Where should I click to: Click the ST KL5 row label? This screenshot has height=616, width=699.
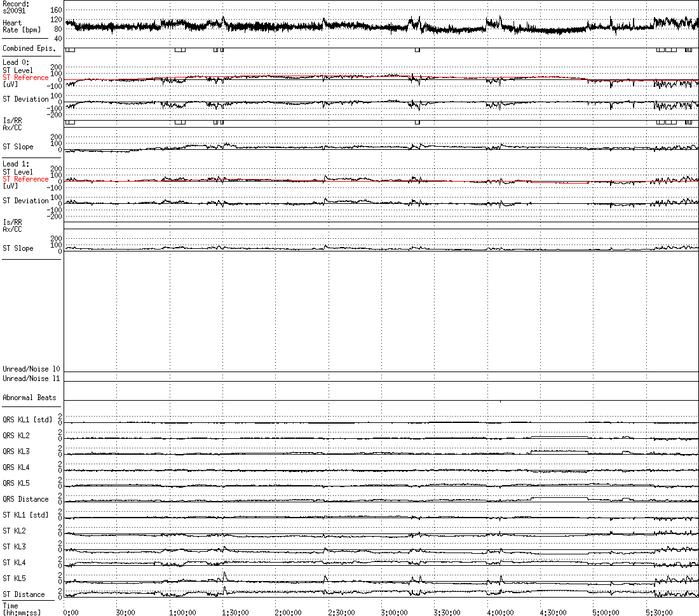click(14, 578)
